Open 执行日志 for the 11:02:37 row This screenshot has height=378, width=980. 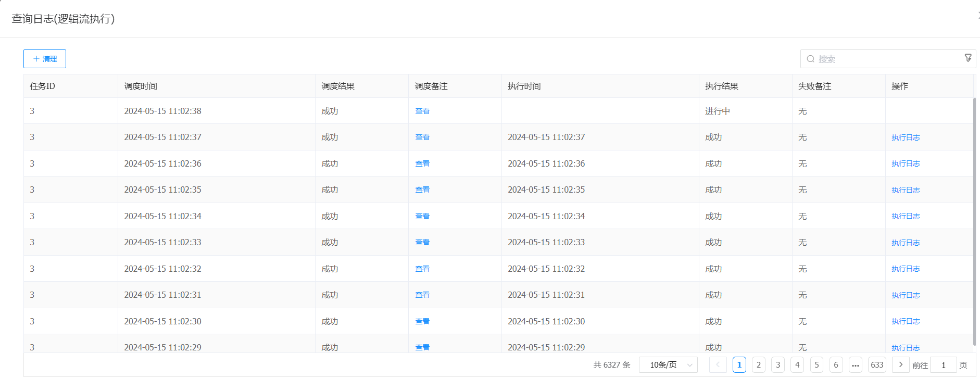(906, 137)
